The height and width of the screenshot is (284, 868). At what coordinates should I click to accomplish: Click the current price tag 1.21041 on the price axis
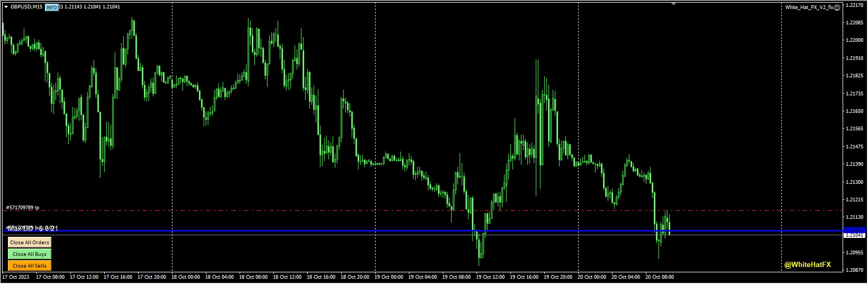point(854,235)
